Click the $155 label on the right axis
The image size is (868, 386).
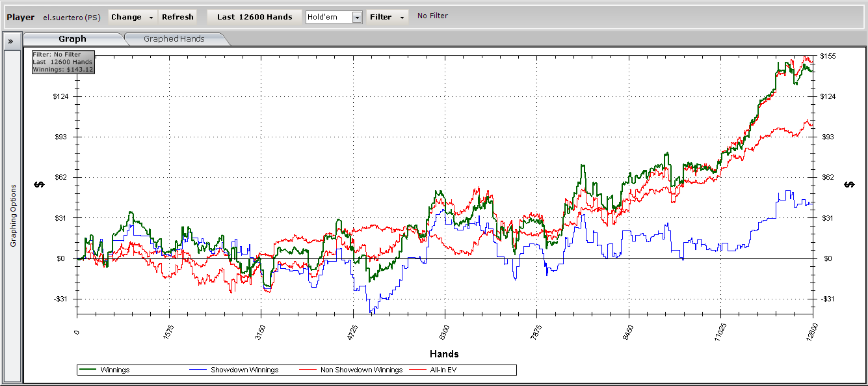click(x=828, y=57)
